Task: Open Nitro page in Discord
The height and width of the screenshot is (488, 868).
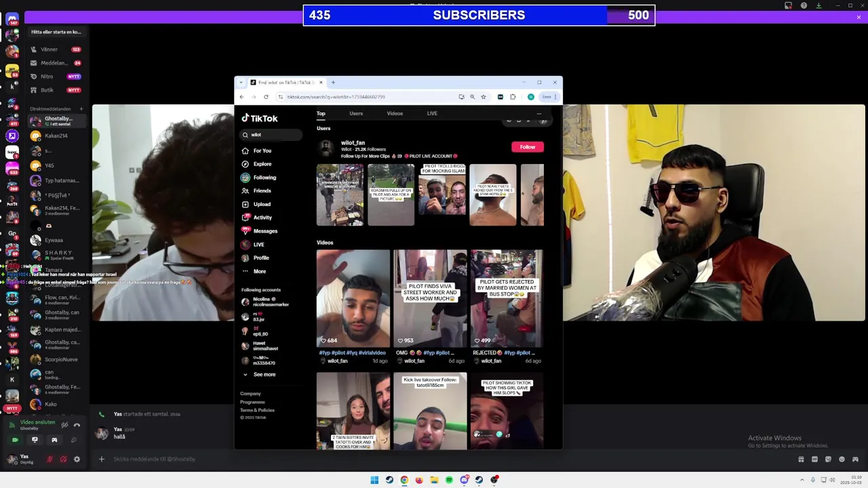Action: (56, 77)
